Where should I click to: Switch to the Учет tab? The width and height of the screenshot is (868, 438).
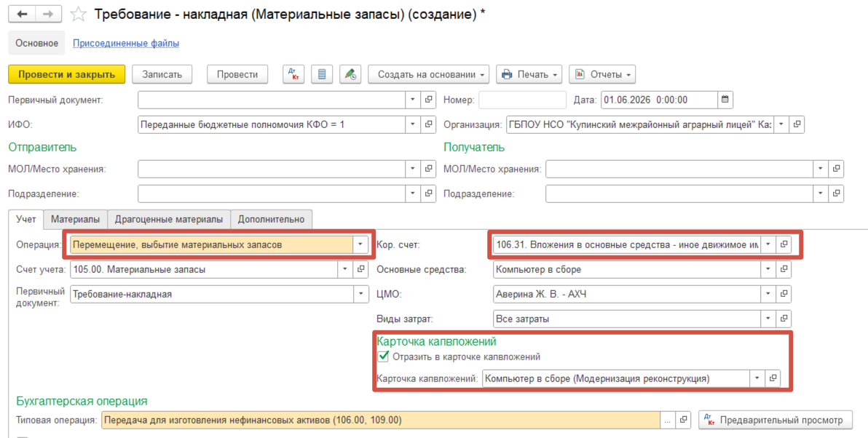(26, 219)
